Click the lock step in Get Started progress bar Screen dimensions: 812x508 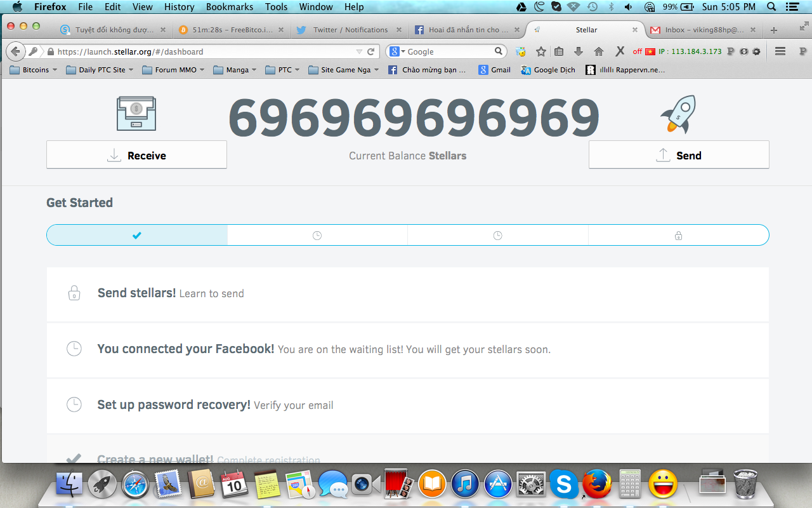678,235
